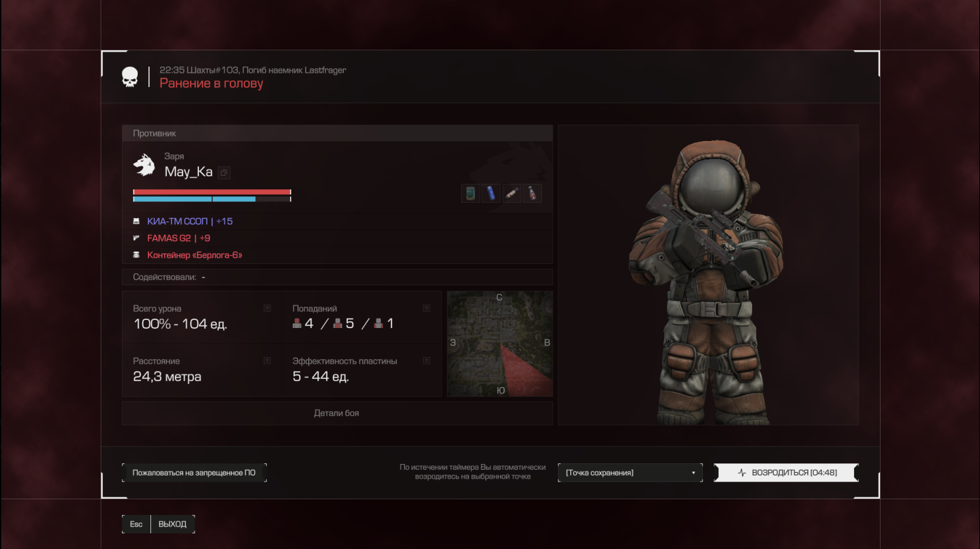Click the pulse icon on Возродиться button
Viewport: 980px width, 549px height.
point(741,473)
